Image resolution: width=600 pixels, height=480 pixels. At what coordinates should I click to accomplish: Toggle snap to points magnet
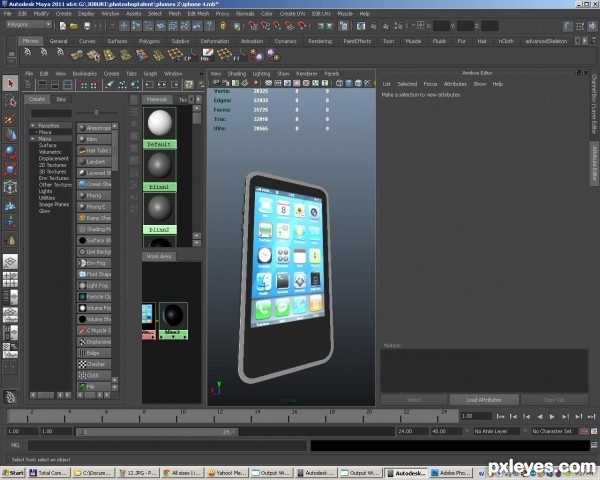coord(277,26)
